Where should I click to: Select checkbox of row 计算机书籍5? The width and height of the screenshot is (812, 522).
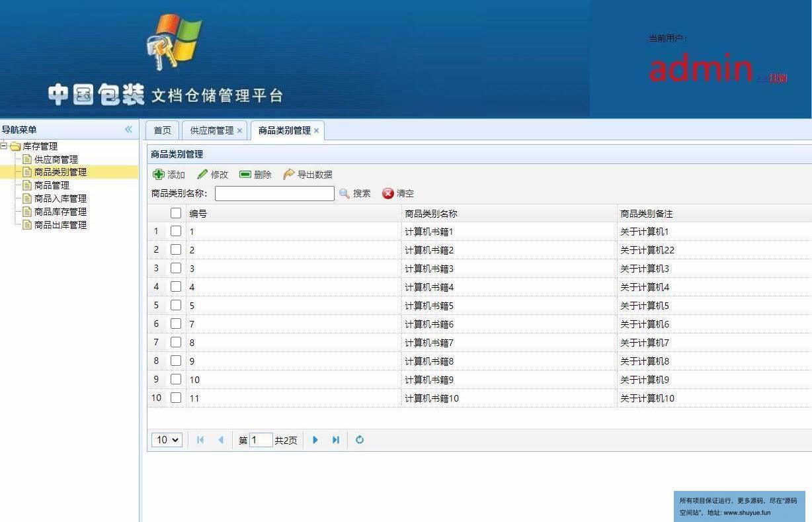pyautogui.click(x=176, y=306)
